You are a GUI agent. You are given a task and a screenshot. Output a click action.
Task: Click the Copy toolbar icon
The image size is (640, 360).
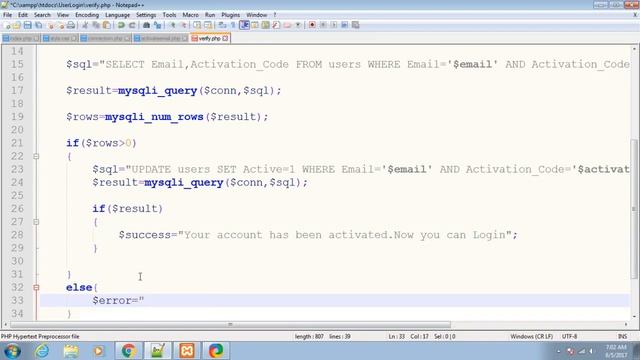96,25
